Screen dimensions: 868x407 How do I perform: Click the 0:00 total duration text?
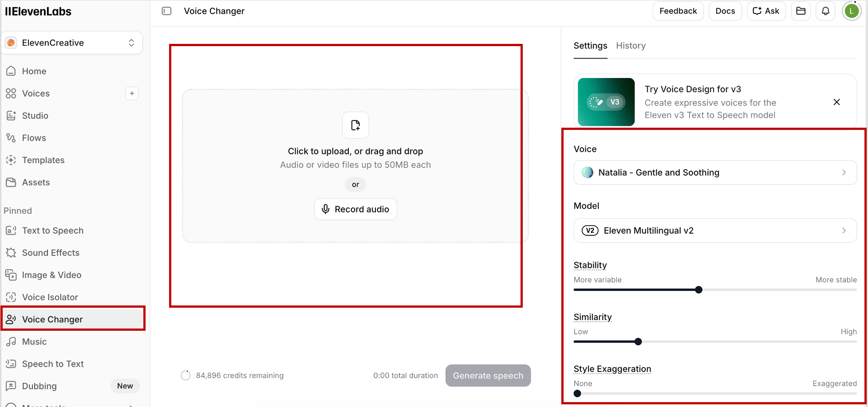point(406,376)
